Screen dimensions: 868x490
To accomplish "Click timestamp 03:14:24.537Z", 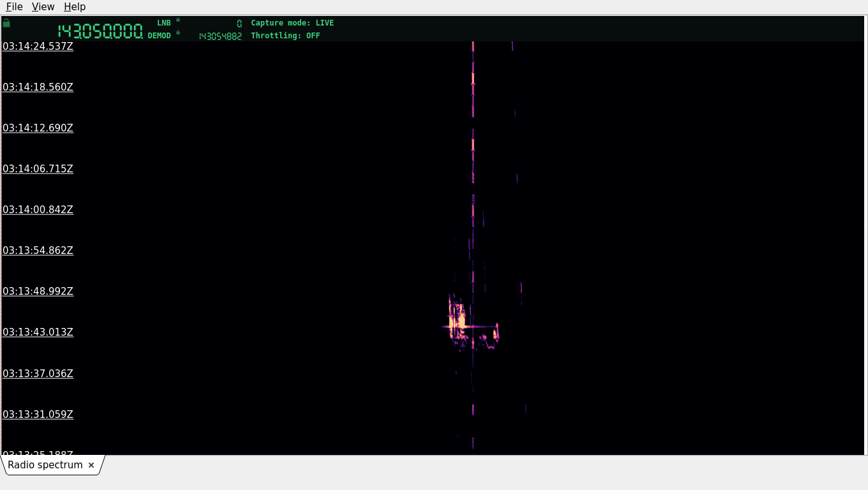I will click(38, 46).
